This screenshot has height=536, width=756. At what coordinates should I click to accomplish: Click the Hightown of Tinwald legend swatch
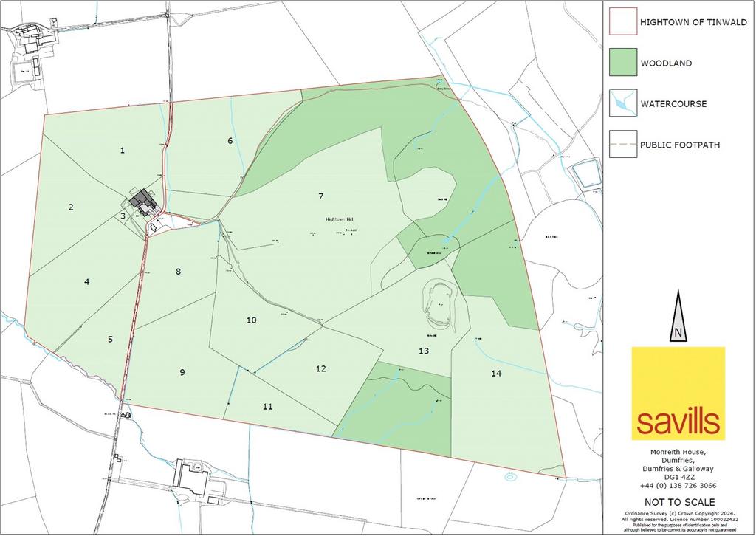[x=623, y=21]
